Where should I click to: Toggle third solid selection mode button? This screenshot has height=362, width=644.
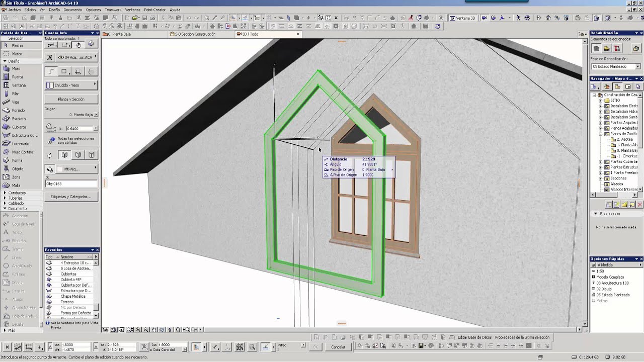(x=91, y=155)
